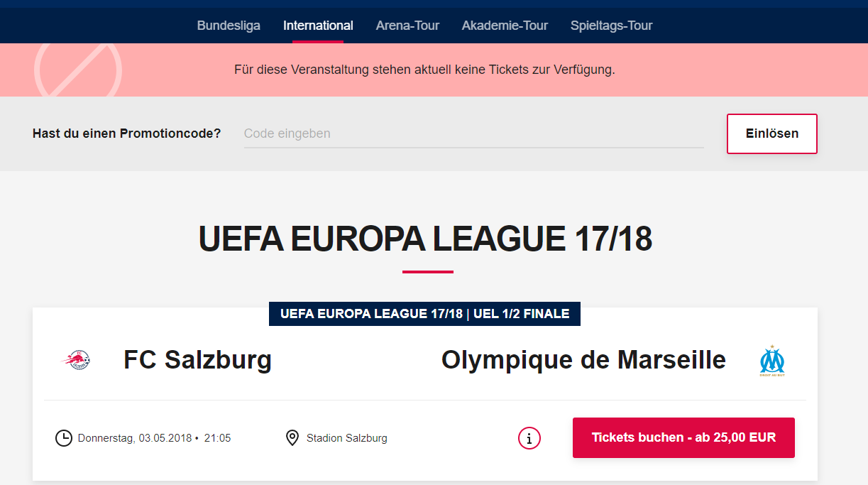
Task: Switch to the Arena-Tour tab
Action: (x=407, y=26)
